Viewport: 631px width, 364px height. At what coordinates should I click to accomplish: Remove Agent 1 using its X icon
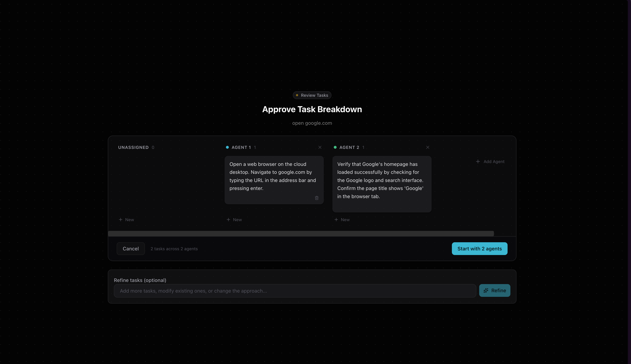point(320,147)
